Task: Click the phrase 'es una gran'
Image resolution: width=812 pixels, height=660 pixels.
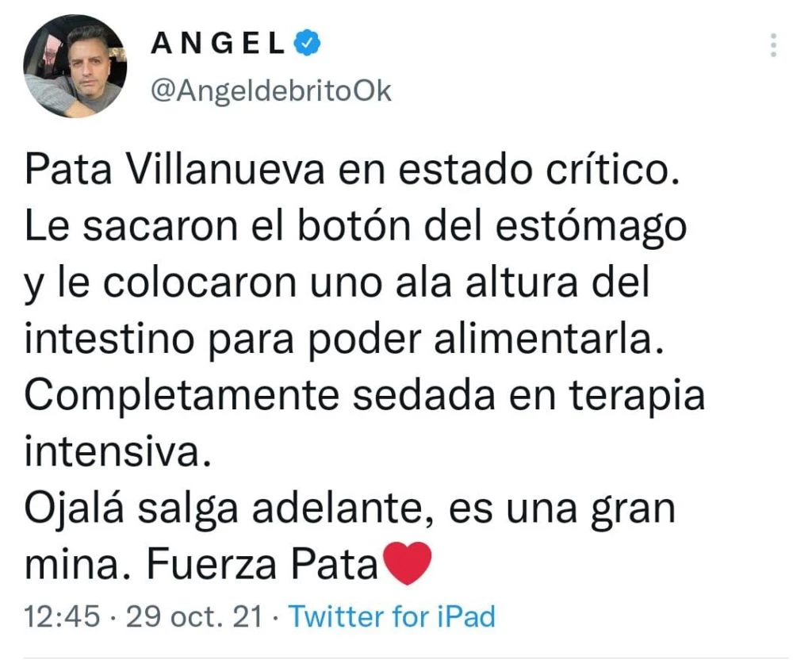Action: pyautogui.click(x=562, y=510)
